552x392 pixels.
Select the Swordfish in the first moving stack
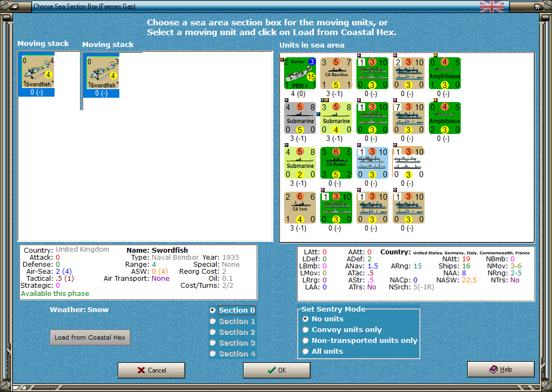pyautogui.click(x=38, y=72)
